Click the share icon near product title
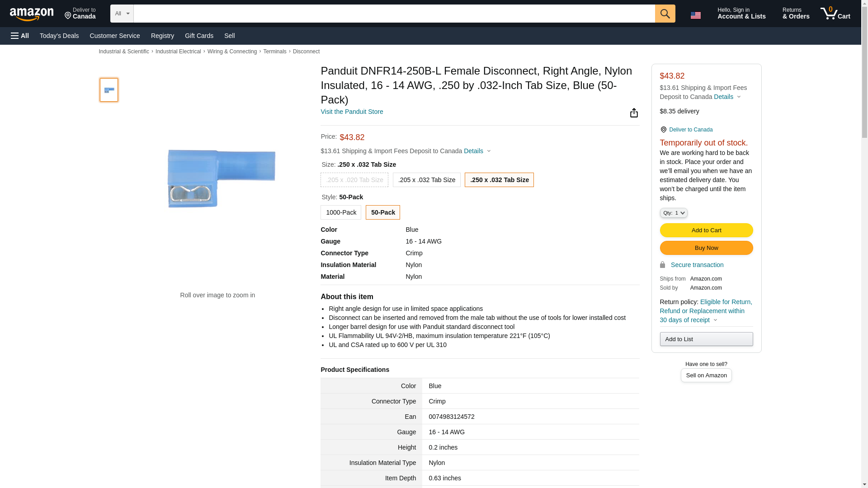 coord(634,113)
